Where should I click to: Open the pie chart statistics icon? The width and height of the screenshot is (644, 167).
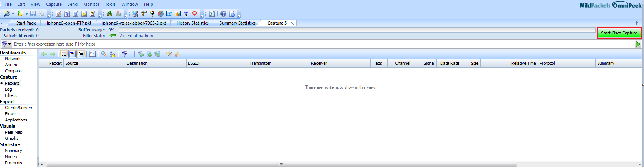(x=161, y=14)
